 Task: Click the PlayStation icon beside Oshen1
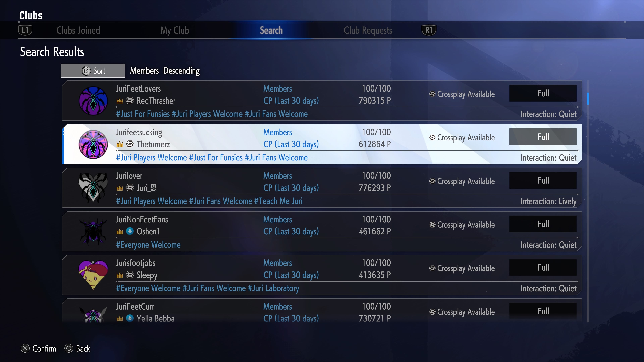(x=130, y=231)
